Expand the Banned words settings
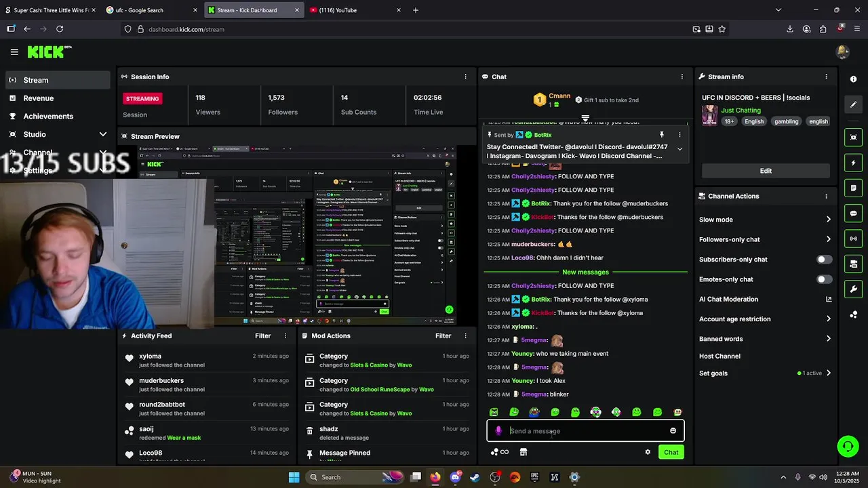Image resolution: width=868 pixels, height=488 pixels. (828, 339)
